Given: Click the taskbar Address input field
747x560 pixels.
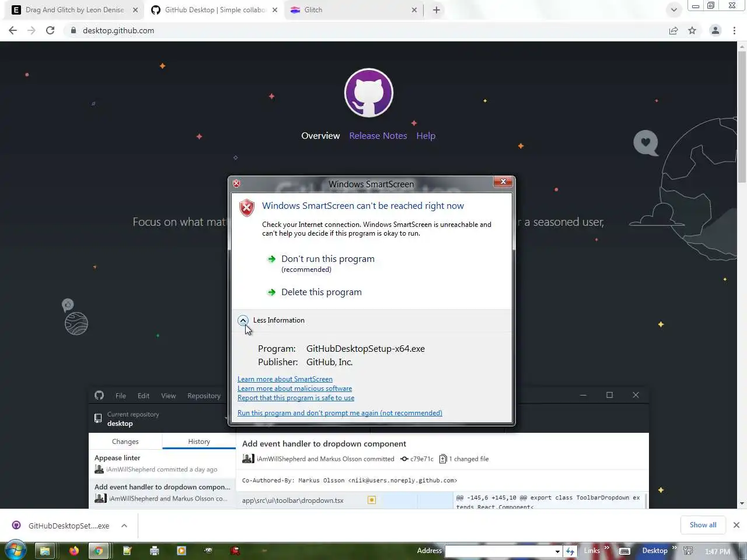Looking at the screenshot, I should (499, 551).
